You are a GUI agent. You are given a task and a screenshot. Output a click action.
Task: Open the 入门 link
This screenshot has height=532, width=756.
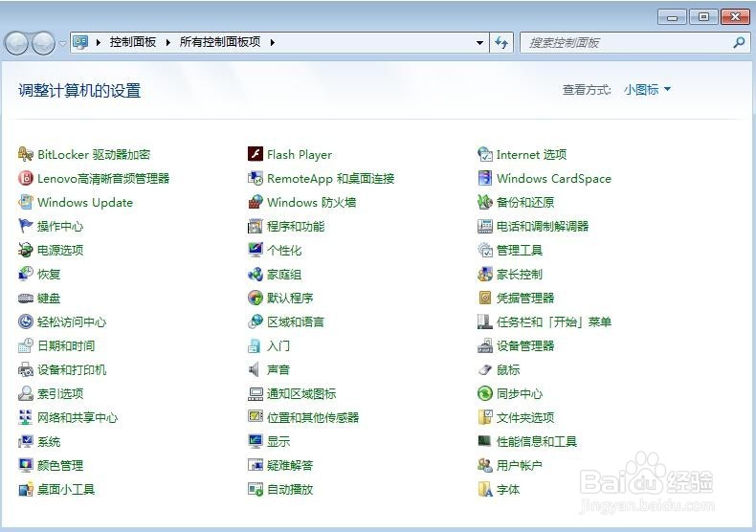click(278, 346)
